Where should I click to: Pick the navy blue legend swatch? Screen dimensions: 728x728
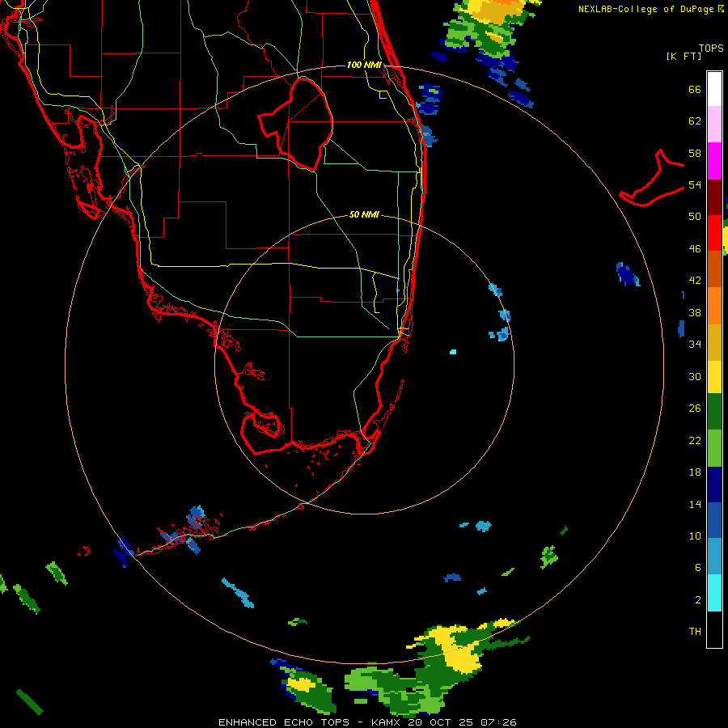click(x=714, y=485)
